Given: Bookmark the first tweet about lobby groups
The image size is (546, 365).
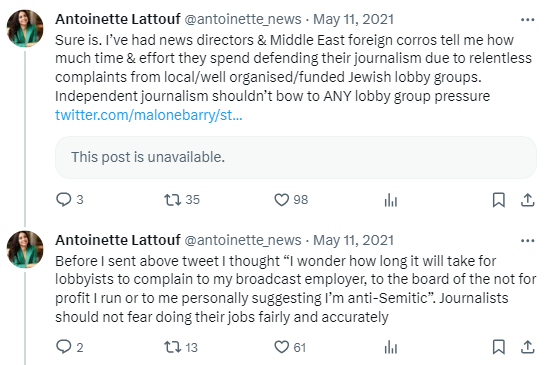Looking at the screenshot, I should 499,200.
